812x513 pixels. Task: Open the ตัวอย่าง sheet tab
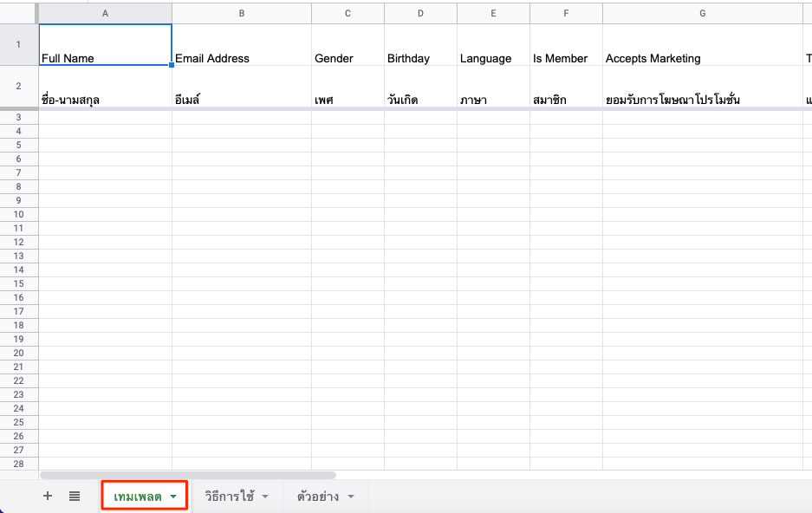tap(318, 497)
